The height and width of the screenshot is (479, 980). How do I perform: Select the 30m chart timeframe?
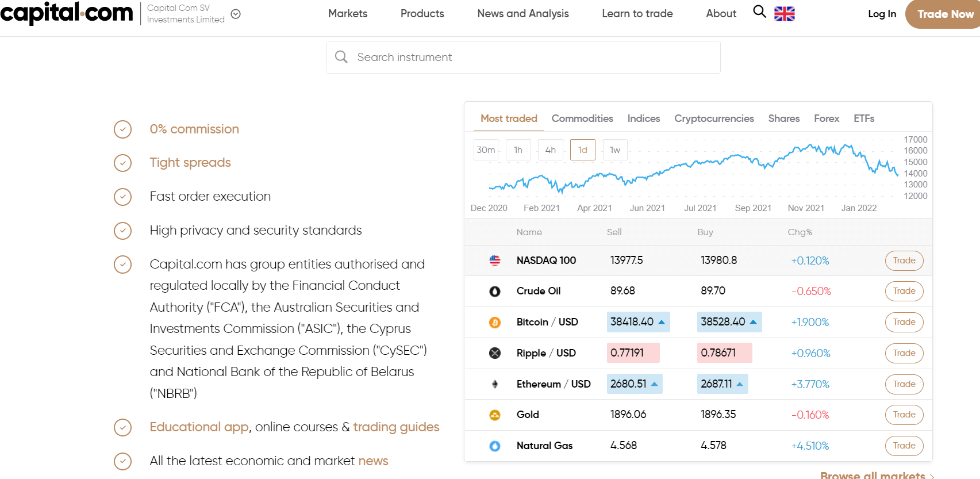[x=486, y=150]
